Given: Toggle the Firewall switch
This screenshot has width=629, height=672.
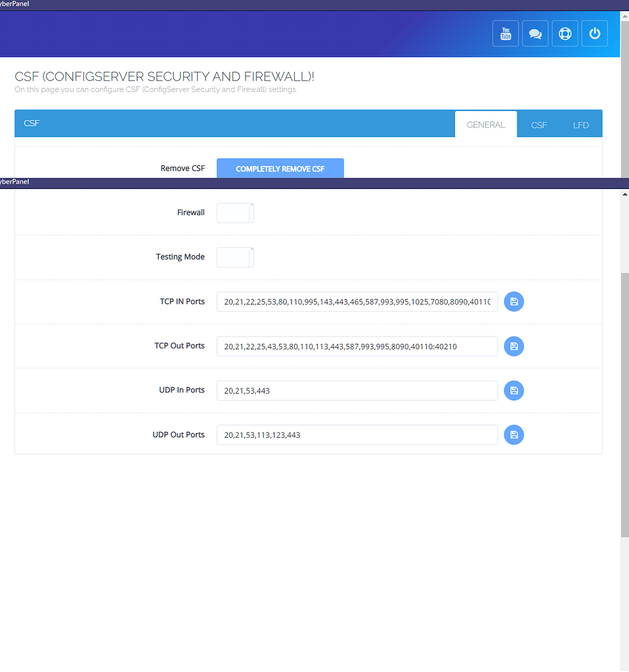Looking at the screenshot, I should [236, 213].
